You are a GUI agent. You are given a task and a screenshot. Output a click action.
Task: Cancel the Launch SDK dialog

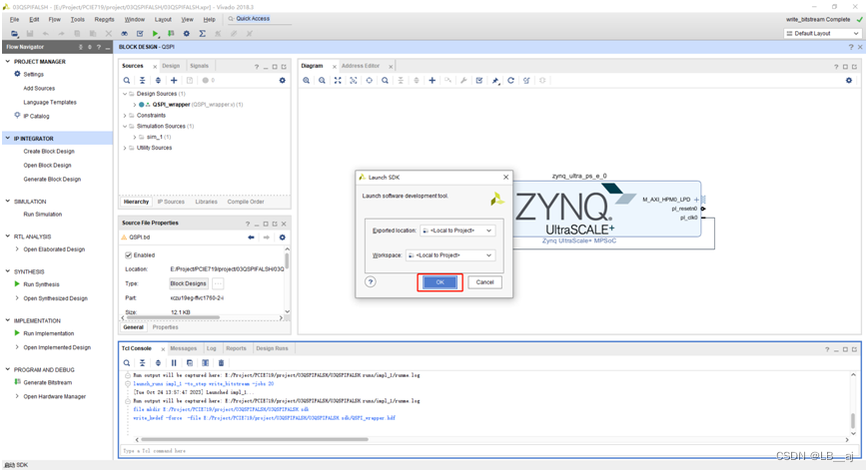click(x=484, y=282)
